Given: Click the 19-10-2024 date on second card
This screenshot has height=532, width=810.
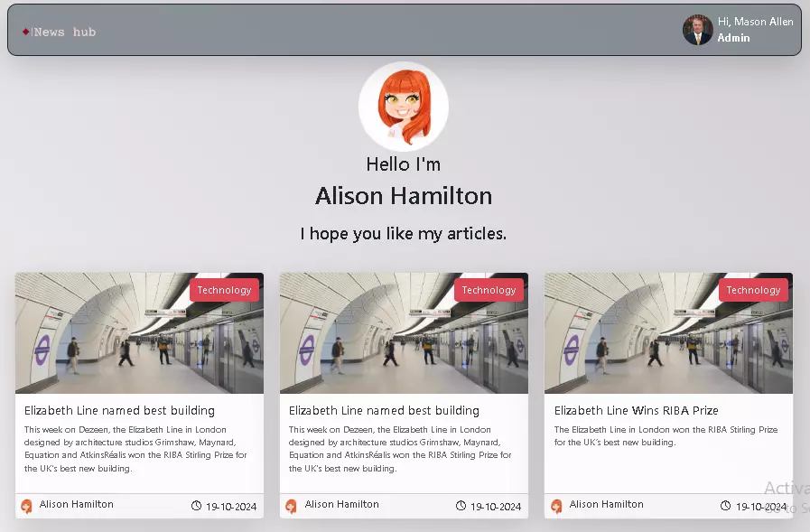Looking at the screenshot, I should click(x=496, y=507).
